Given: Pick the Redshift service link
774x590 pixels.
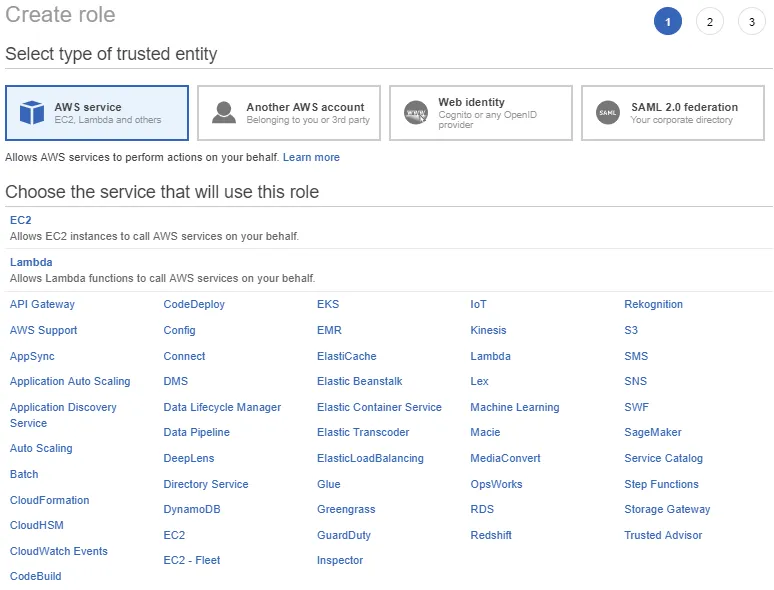Looking at the screenshot, I should 491,535.
